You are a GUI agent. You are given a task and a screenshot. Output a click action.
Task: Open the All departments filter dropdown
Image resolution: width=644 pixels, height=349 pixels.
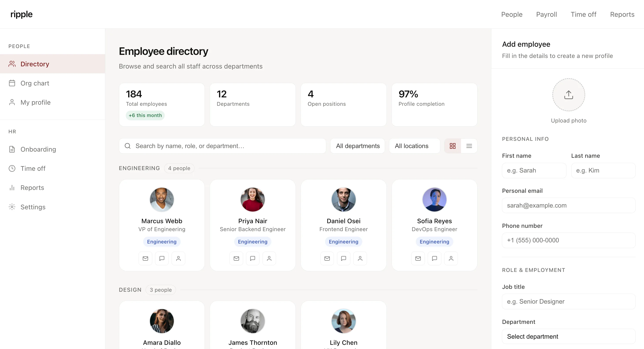tap(357, 146)
